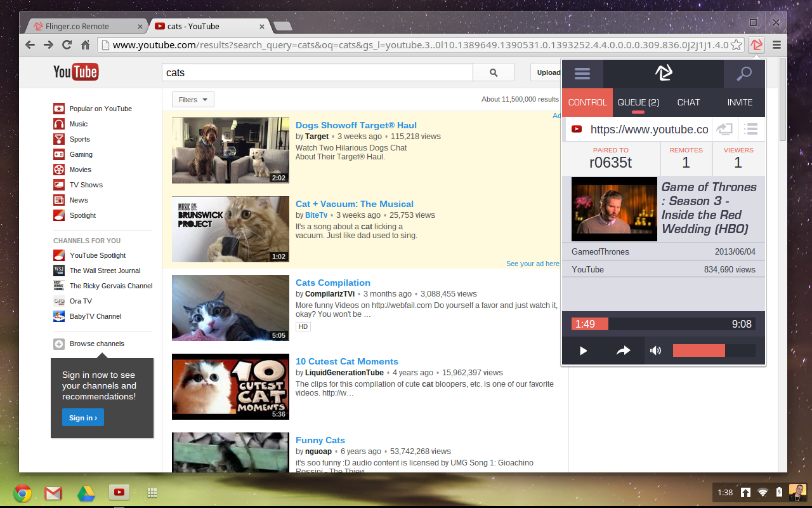
Task: Click the queue list icon next to URL
Action: pyautogui.click(x=751, y=129)
